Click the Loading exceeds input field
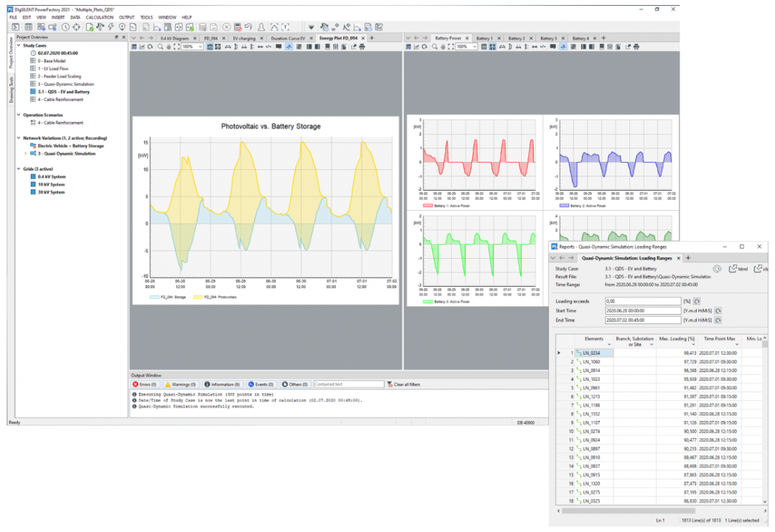This screenshot has height=532, width=775. coord(643,301)
